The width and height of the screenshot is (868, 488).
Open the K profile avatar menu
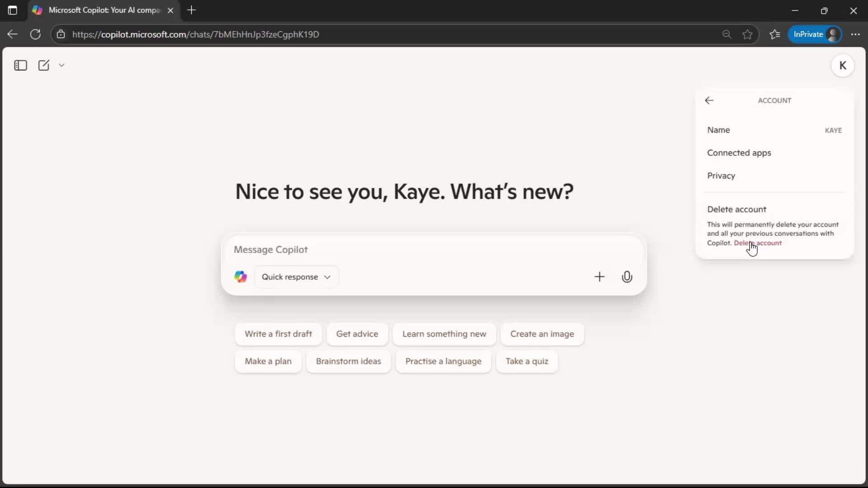[842, 66]
